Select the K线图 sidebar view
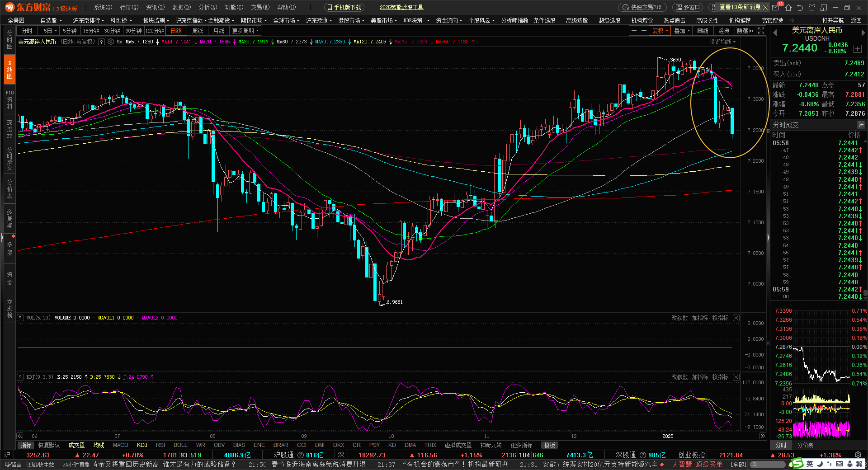This screenshot has height=470, width=868. coord(9,70)
